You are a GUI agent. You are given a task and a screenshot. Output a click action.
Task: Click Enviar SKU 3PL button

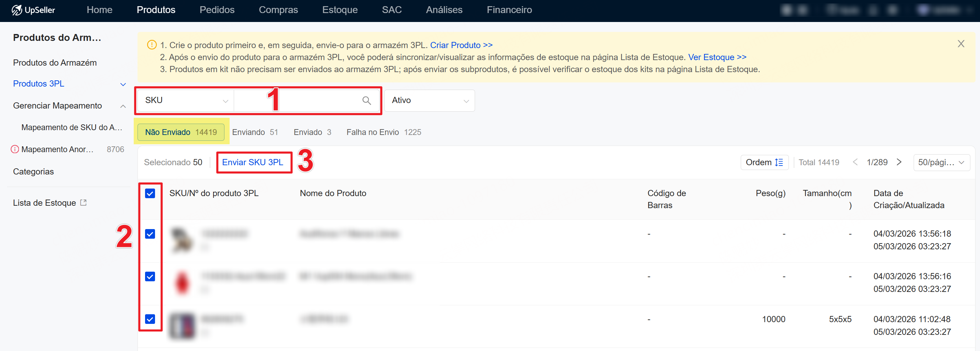click(253, 162)
